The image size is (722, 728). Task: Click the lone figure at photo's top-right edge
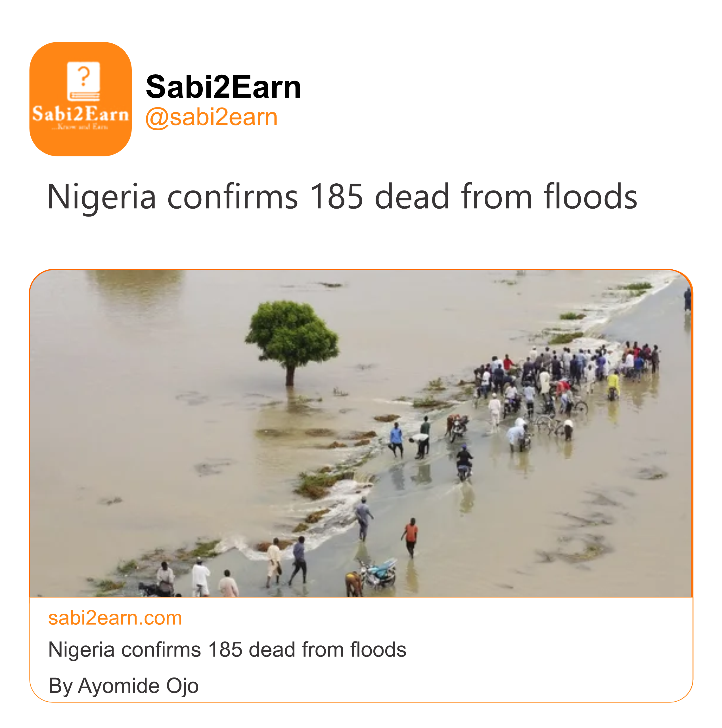pos(688,299)
